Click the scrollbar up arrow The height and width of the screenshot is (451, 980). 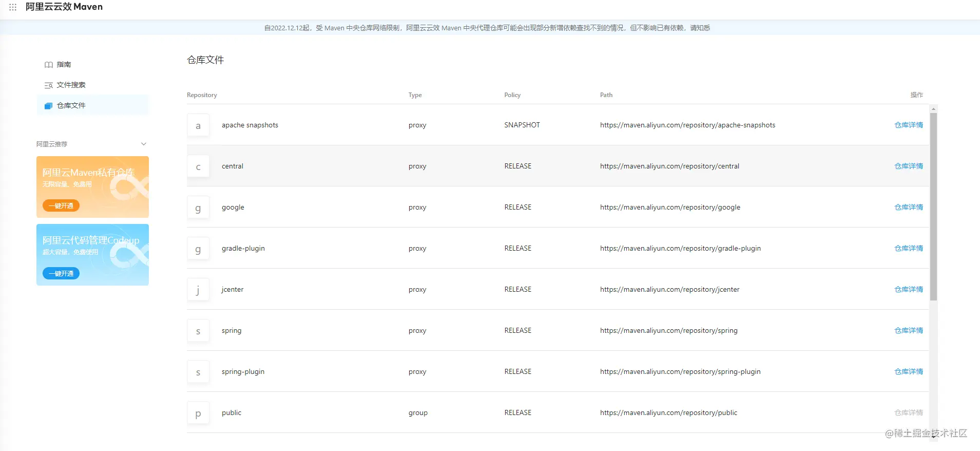click(933, 108)
